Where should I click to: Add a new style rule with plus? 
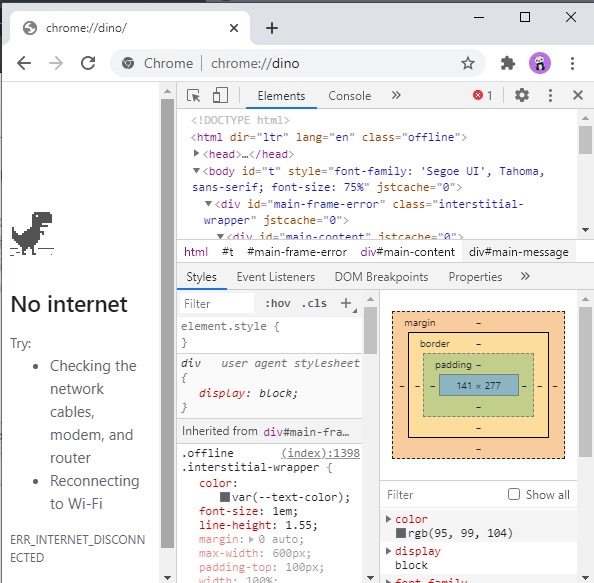click(346, 303)
